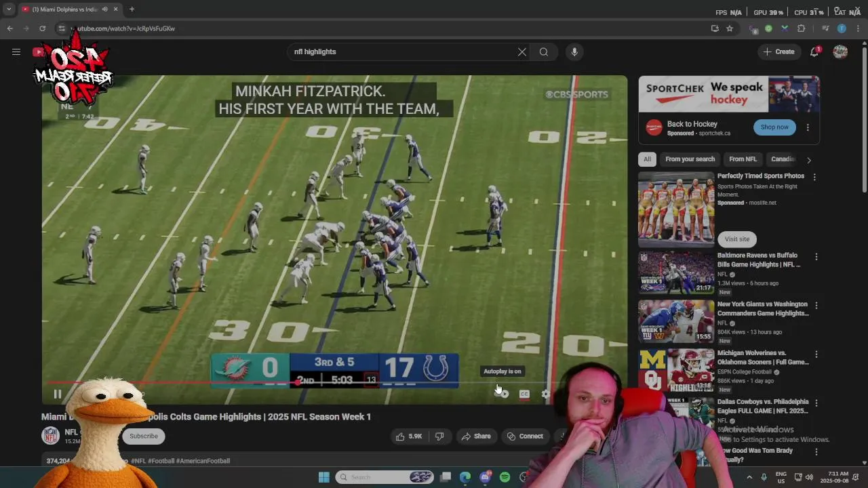The height and width of the screenshot is (488, 868).
Task: Close the Miami Dolphins browser tab
Action: 115,9
